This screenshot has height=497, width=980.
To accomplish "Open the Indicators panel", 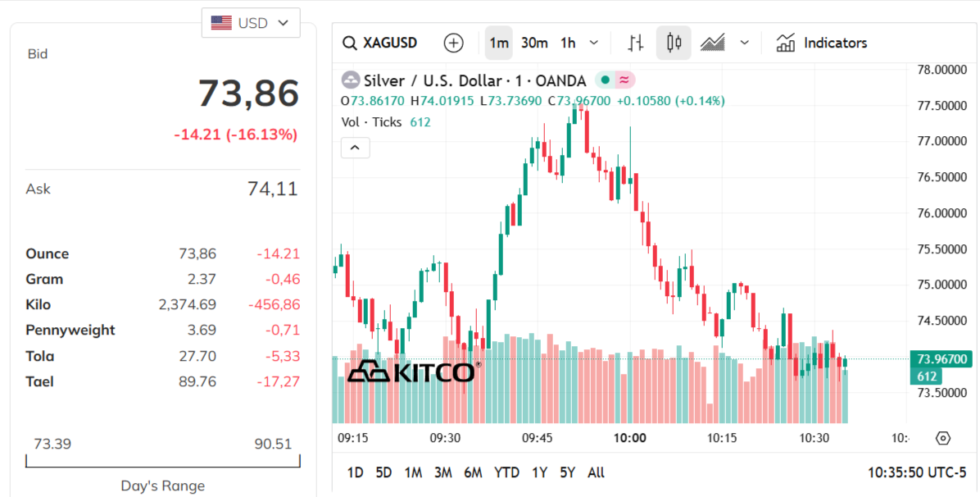I will coord(821,42).
